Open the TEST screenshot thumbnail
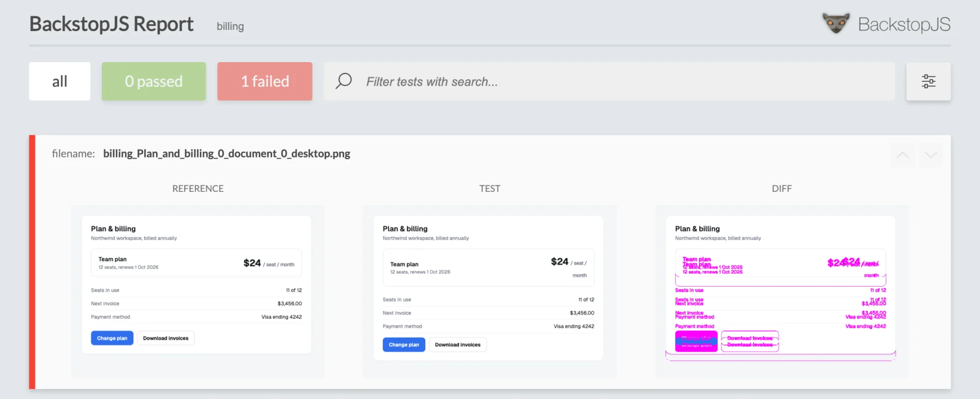This screenshot has width=980, height=399. 489,291
